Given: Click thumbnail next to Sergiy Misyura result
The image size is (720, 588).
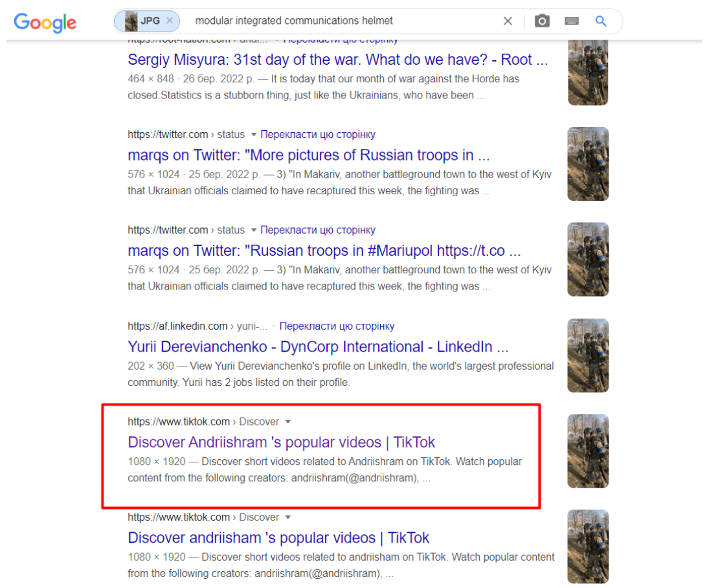Looking at the screenshot, I should [x=588, y=73].
